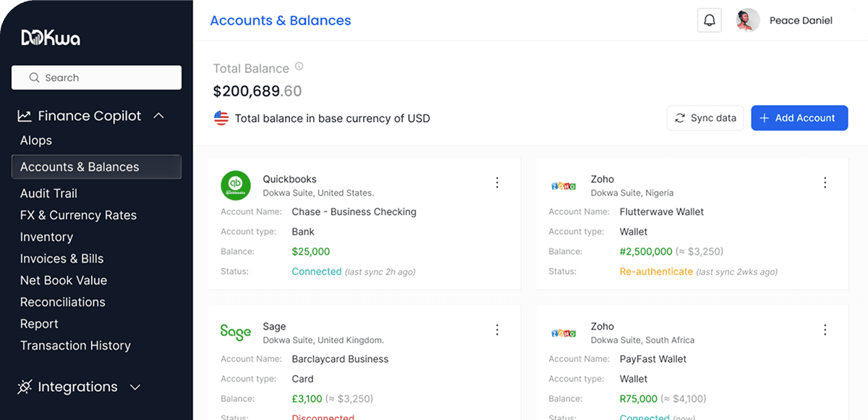Click the Dokwa Suite, Nigeria text

[632, 193]
